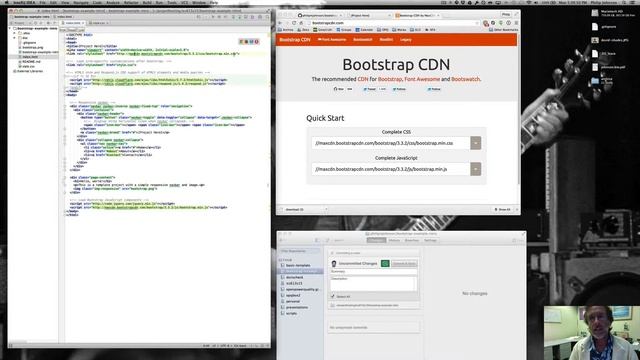Click the Description field in GitHub client
Viewport: 640px width, 360px height.
pos(373,283)
